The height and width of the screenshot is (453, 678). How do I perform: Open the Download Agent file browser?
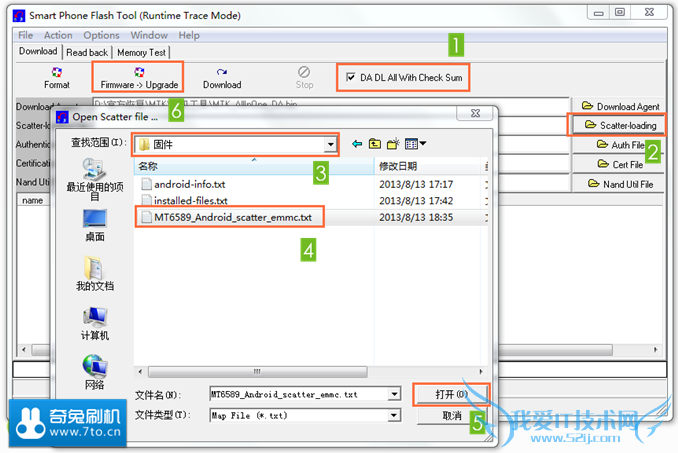pyautogui.click(x=620, y=106)
